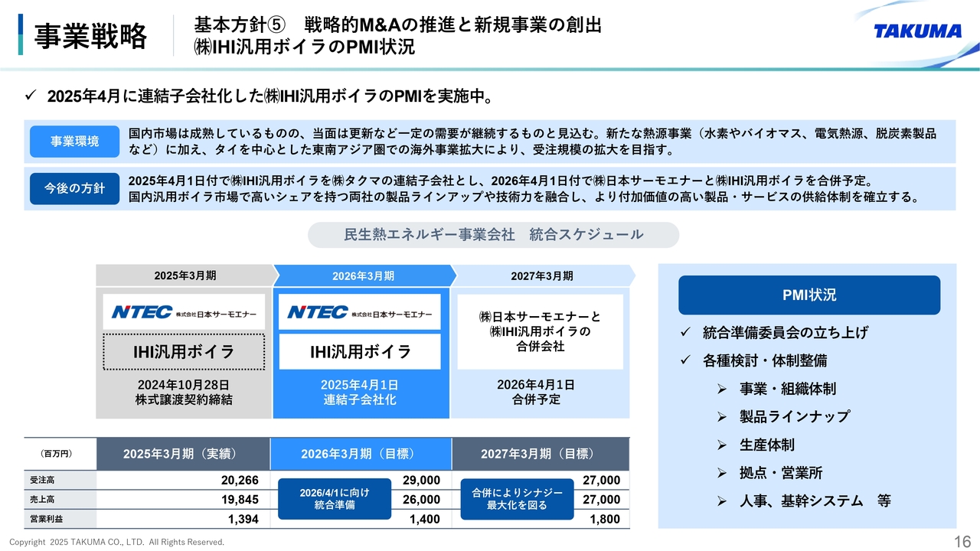Click the arrow bullet beside 製品ラインナップ
This screenshot has height=551, width=980.
[721, 417]
